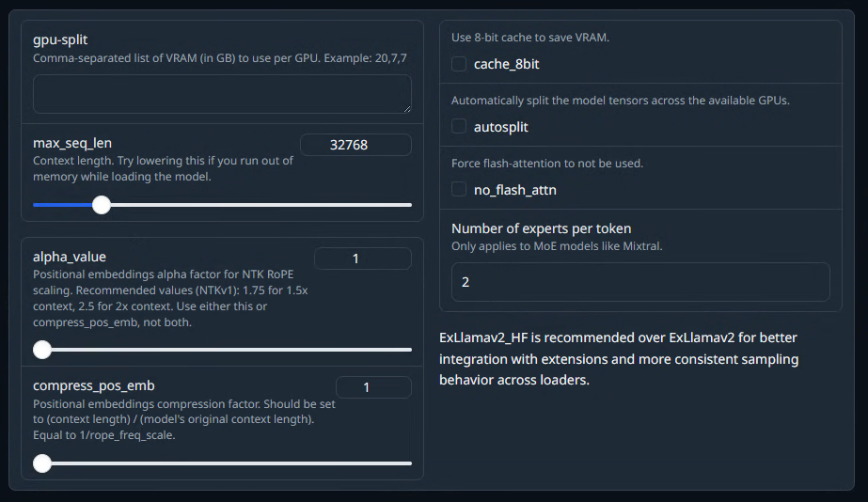Click the ExLlamav2_HF recommendation text

point(619,359)
